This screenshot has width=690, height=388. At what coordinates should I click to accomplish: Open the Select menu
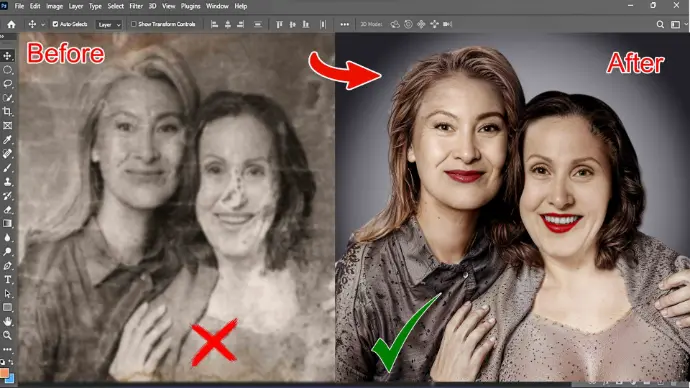[116, 6]
